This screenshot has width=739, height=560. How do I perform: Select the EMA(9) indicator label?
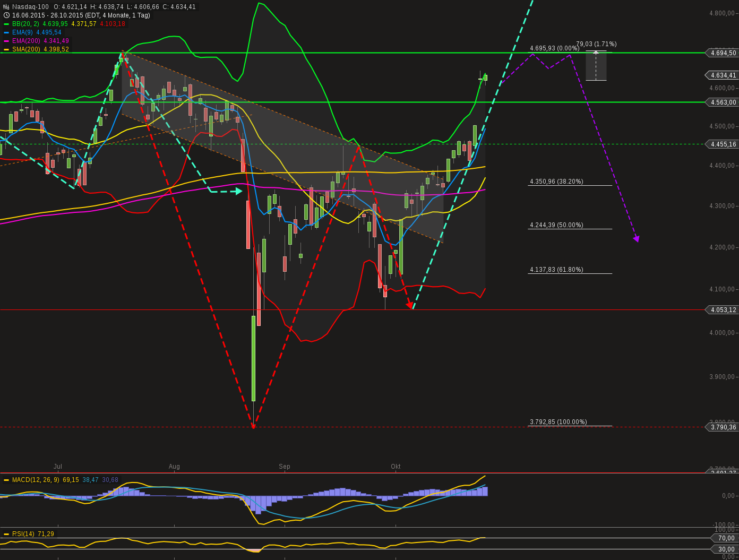(x=22, y=32)
